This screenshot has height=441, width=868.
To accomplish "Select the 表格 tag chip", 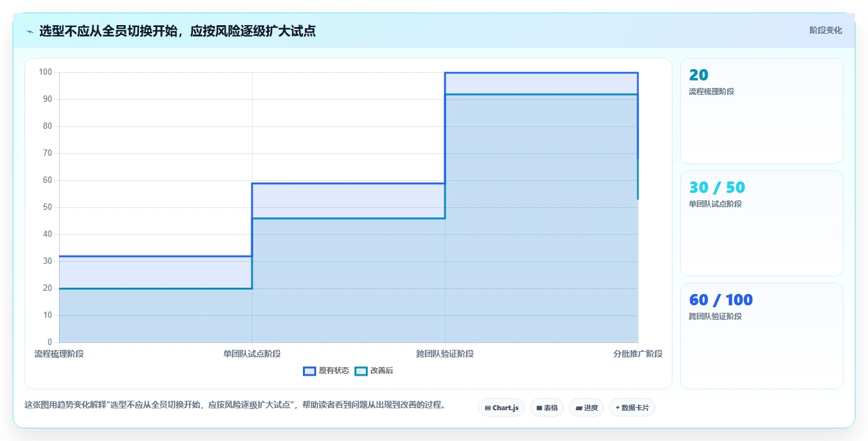I will pyautogui.click(x=547, y=408).
